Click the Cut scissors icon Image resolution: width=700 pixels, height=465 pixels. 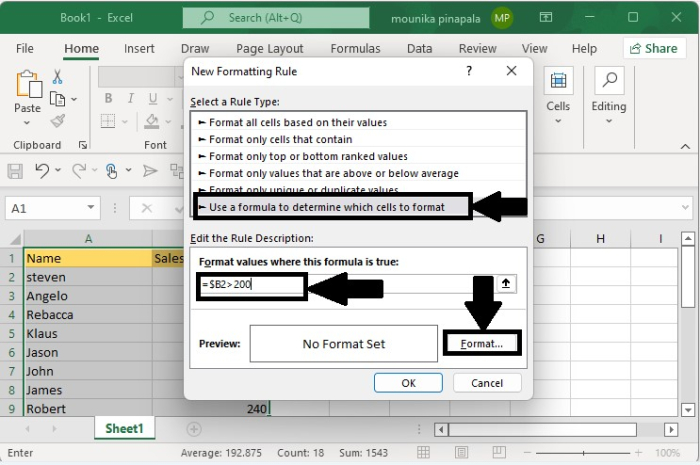coord(57,77)
